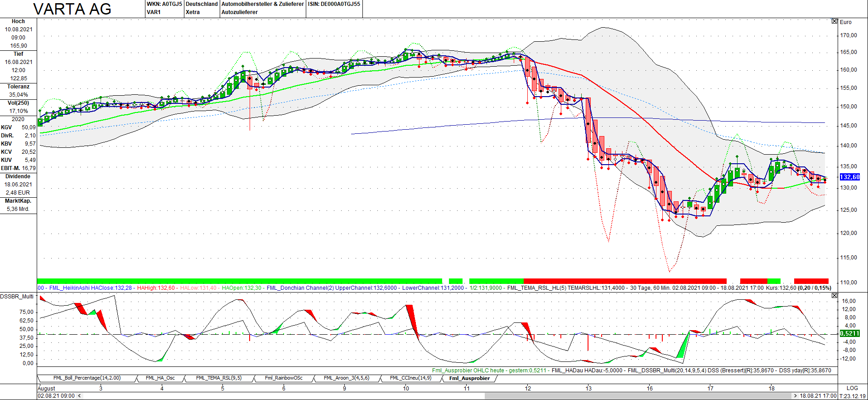The image size is (868, 400).
Task: Click the Toleranz label
Action: point(18,87)
